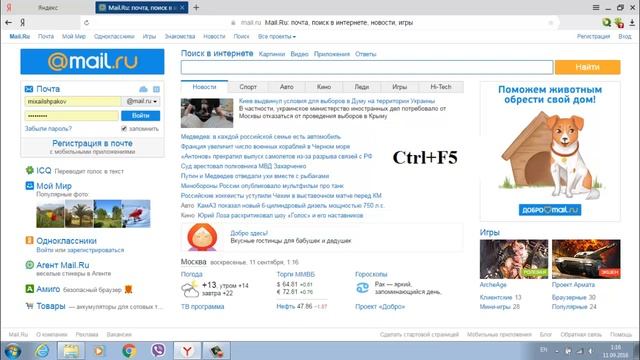Click Сделать стартовой страницей footer link
Screen dimensions: 640x360
(419, 334)
